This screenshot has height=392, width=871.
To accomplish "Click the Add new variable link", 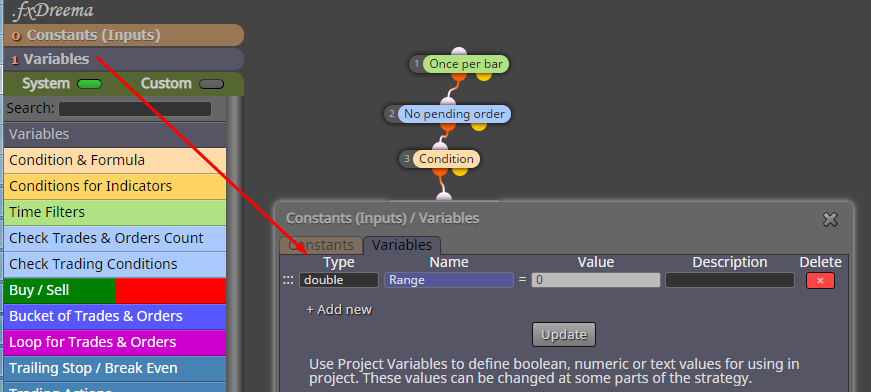I will (339, 310).
